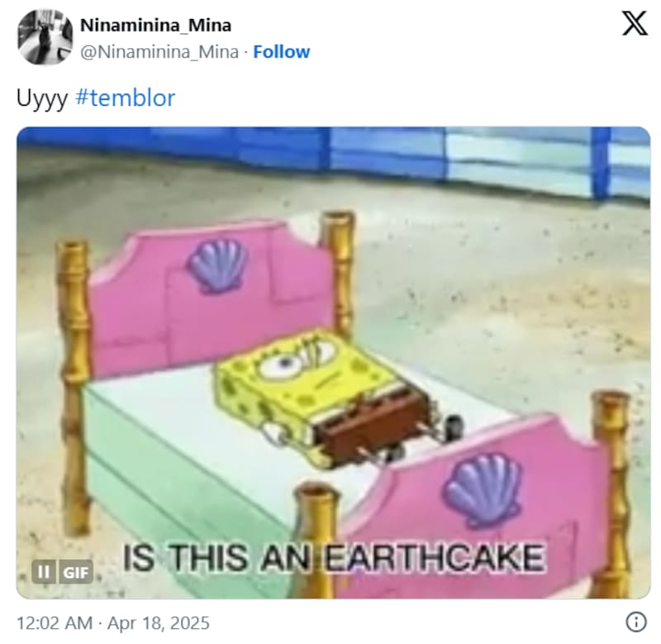Click the GIF badge label

[x=76, y=572]
